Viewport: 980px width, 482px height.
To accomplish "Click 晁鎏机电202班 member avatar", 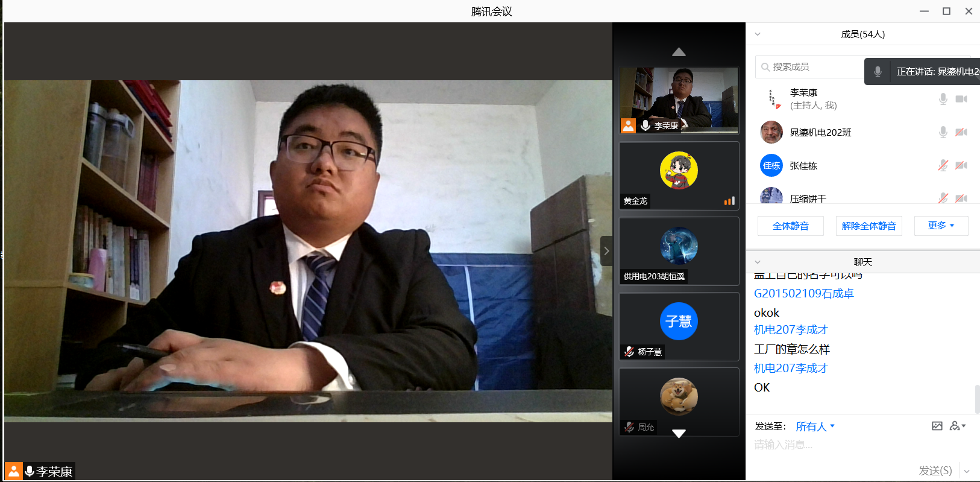I will pyautogui.click(x=771, y=132).
